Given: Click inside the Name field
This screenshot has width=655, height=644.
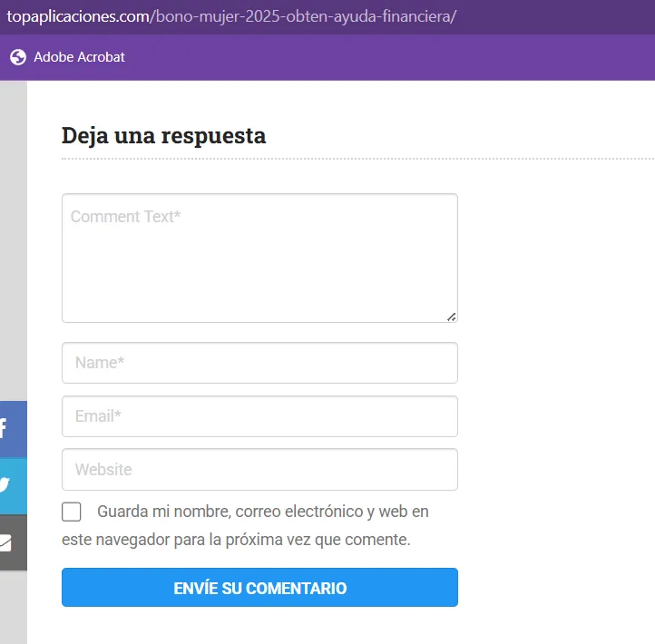Looking at the screenshot, I should 259,363.
